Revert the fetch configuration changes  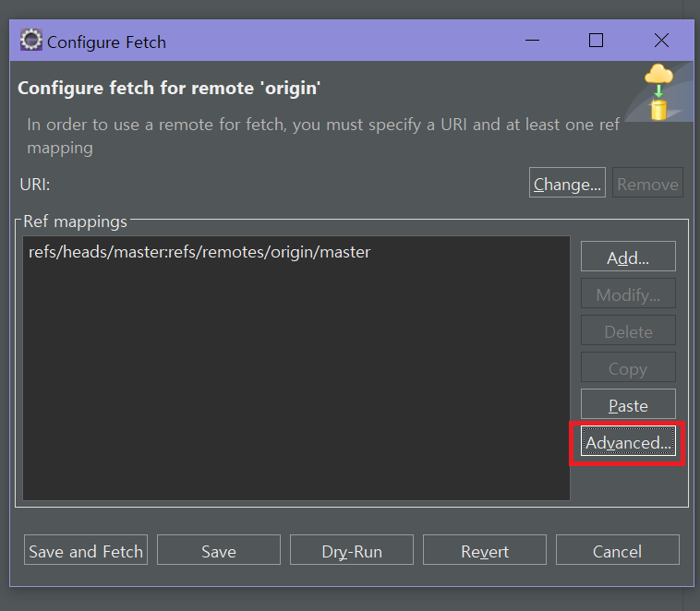tap(485, 550)
